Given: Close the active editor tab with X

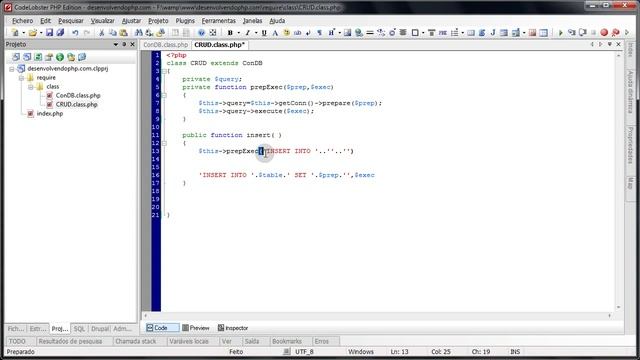Looking at the screenshot, I should [619, 44].
